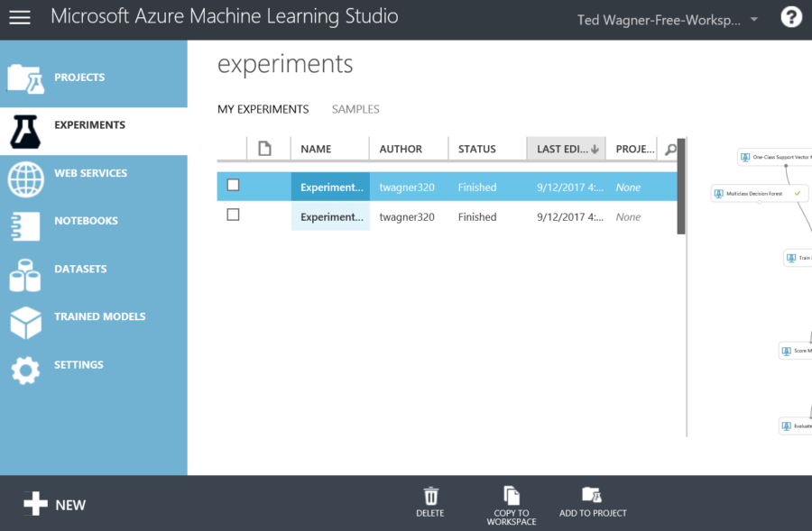Open Web Services globe icon

click(25, 179)
